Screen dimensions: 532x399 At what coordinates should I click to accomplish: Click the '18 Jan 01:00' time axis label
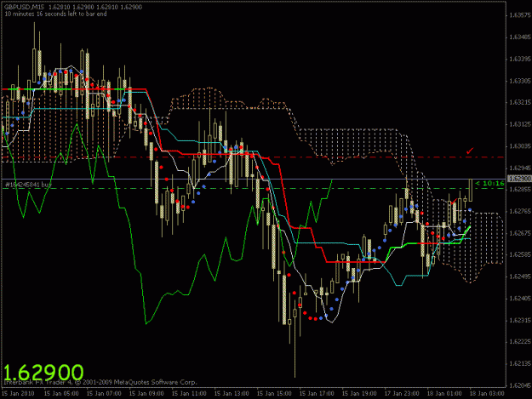pos(444,393)
